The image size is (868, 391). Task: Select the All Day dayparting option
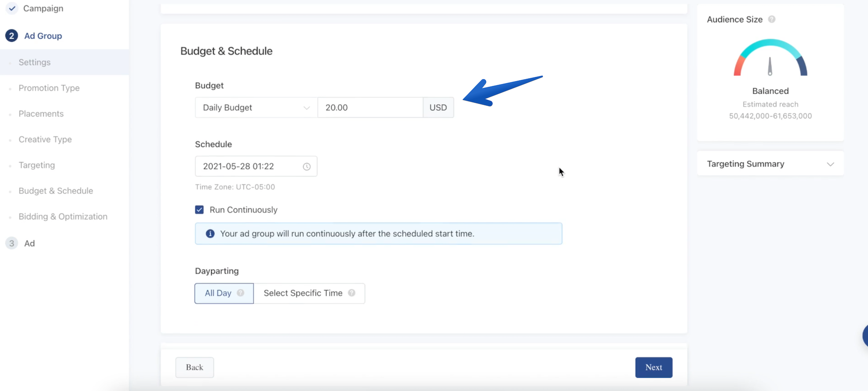click(218, 293)
